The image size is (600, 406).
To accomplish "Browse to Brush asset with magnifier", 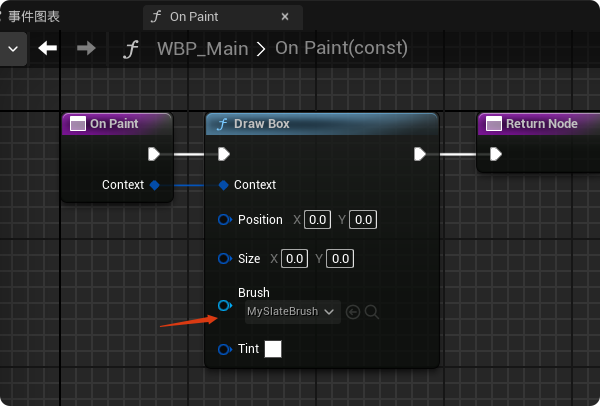I will (372, 312).
